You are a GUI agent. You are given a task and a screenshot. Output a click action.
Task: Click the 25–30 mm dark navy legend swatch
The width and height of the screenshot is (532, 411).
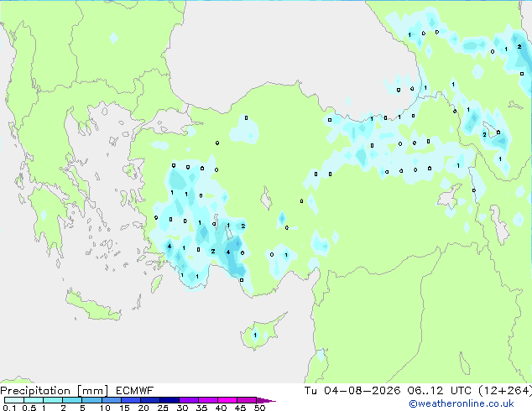click(170, 400)
